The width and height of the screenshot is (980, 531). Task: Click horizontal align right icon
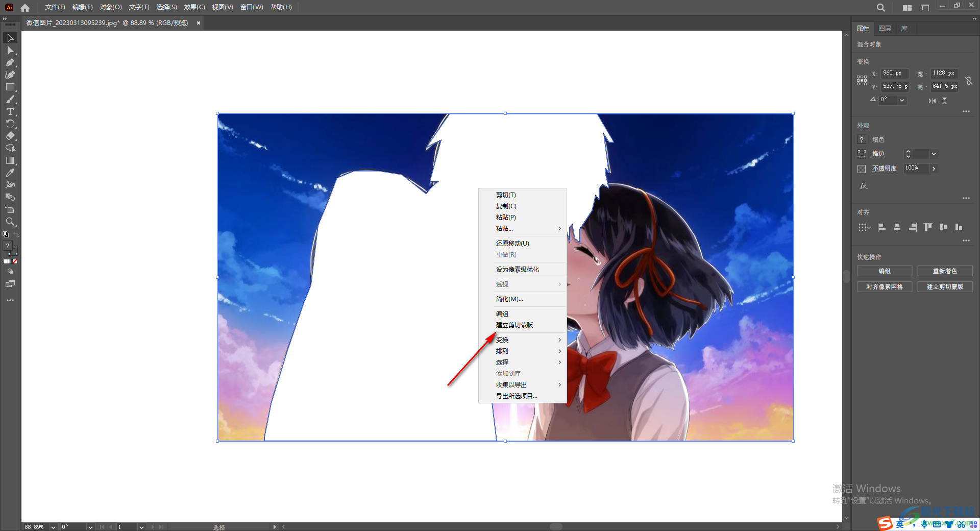[x=913, y=227]
